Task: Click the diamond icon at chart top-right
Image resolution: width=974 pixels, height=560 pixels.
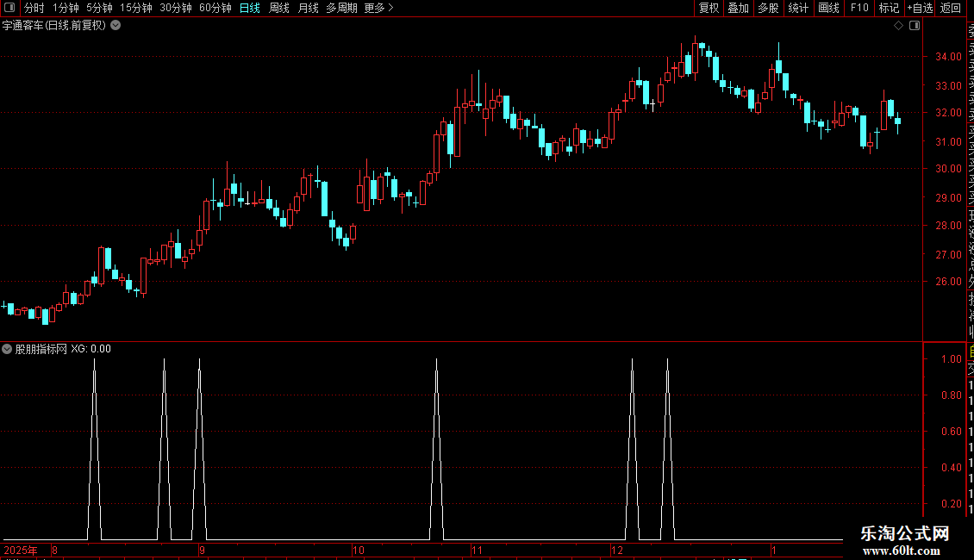Action: coord(898,26)
